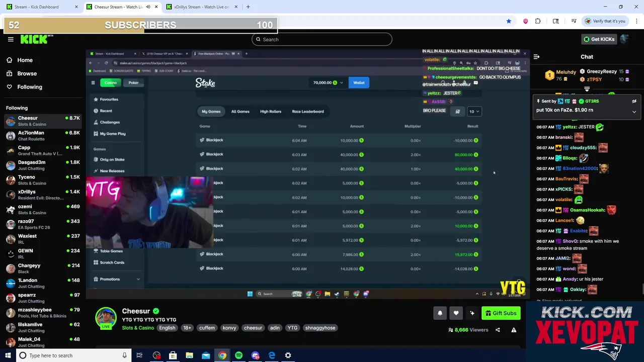Collapse the chat panel with arrow icon

(536, 57)
